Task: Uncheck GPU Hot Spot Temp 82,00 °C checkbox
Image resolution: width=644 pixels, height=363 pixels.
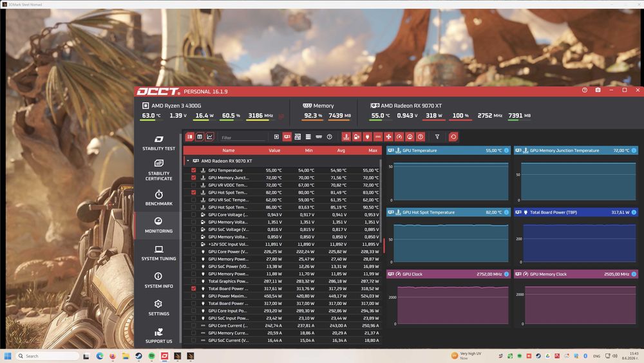Action: point(193,192)
